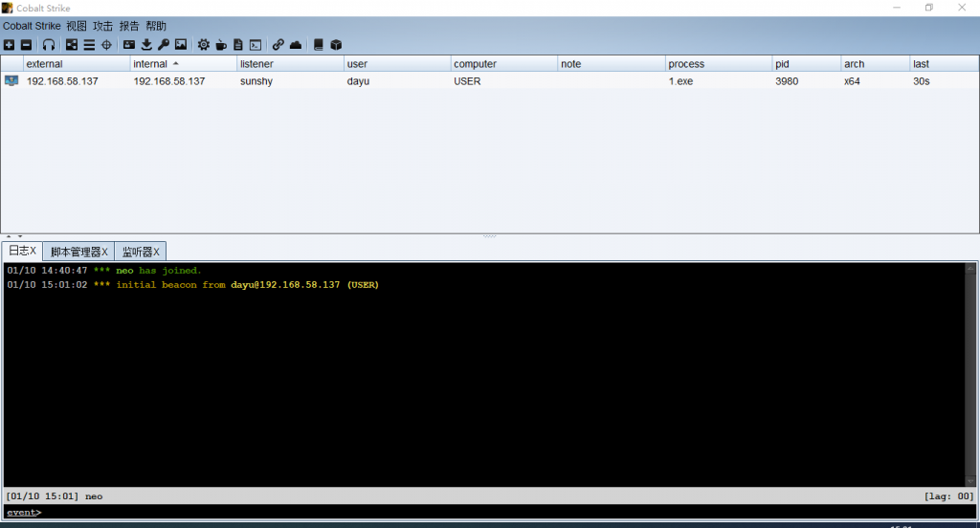The image size is (980, 528).
Task: Click the chain link host file icon
Action: (278, 45)
